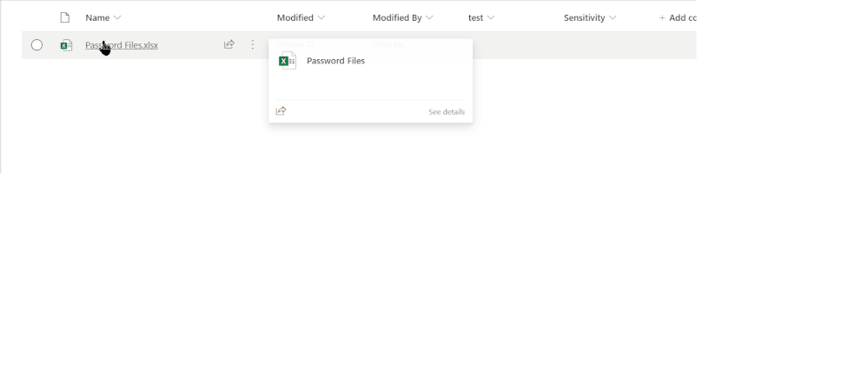Image resolution: width=868 pixels, height=365 pixels.
Task: Expand the Name column chevron
Action: [117, 17]
